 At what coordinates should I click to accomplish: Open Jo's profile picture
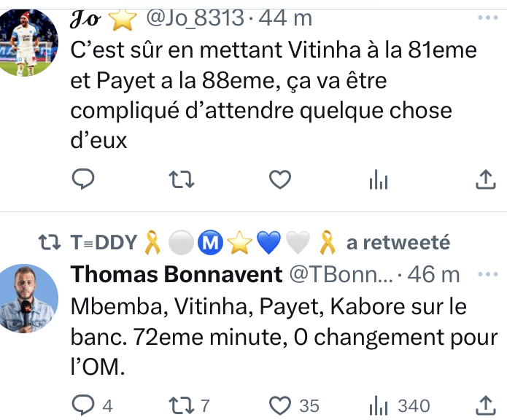pyautogui.click(x=28, y=42)
